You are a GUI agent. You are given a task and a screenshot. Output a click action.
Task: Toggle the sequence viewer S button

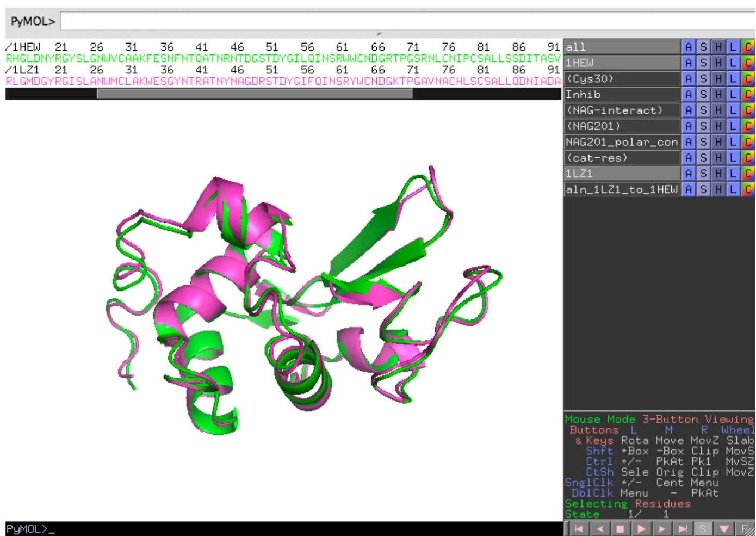tap(703, 528)
